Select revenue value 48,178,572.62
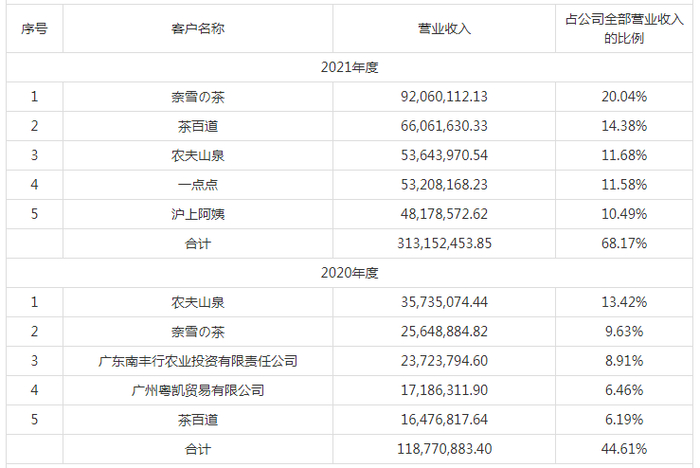 click(444, 214)
